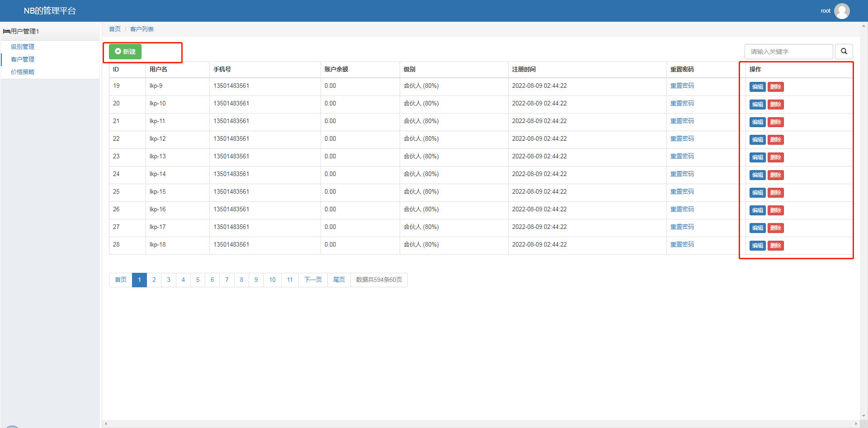Delete the lkp-13 customer row

point(776,157)
